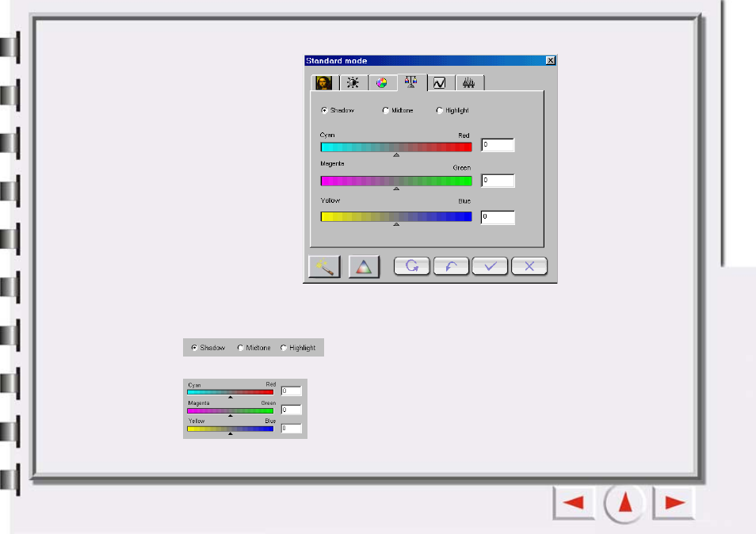
Task: Switch to the brightness sun tab
Action: [353, 83]
